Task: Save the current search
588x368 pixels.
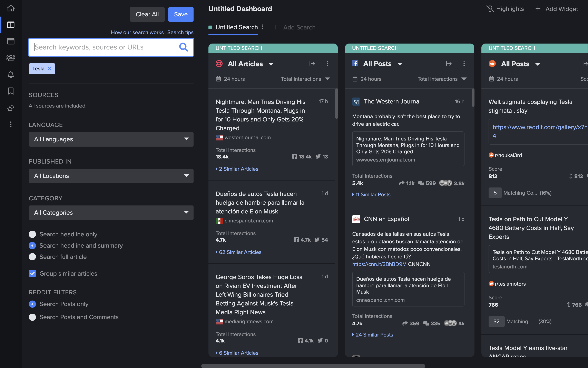Action: [181, 14]
